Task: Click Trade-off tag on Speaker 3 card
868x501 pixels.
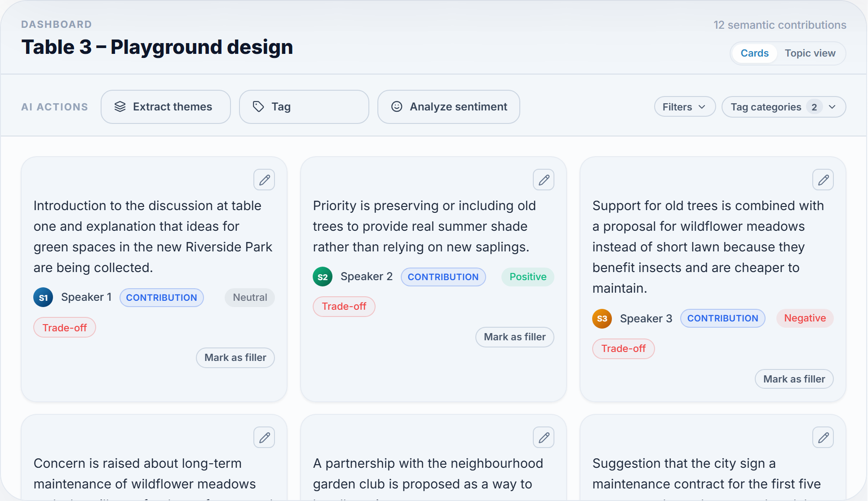Action: [x=624, y=349]
